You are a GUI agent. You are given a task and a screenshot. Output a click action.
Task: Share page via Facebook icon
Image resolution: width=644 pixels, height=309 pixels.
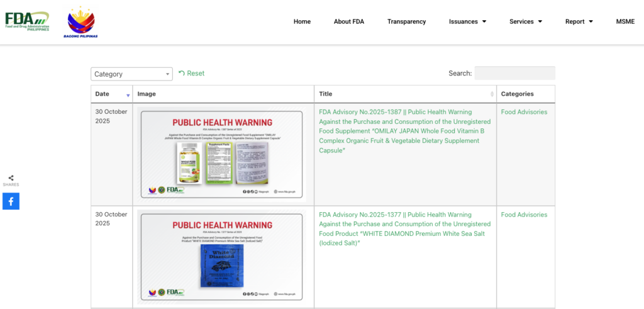[x=11, y=201]
